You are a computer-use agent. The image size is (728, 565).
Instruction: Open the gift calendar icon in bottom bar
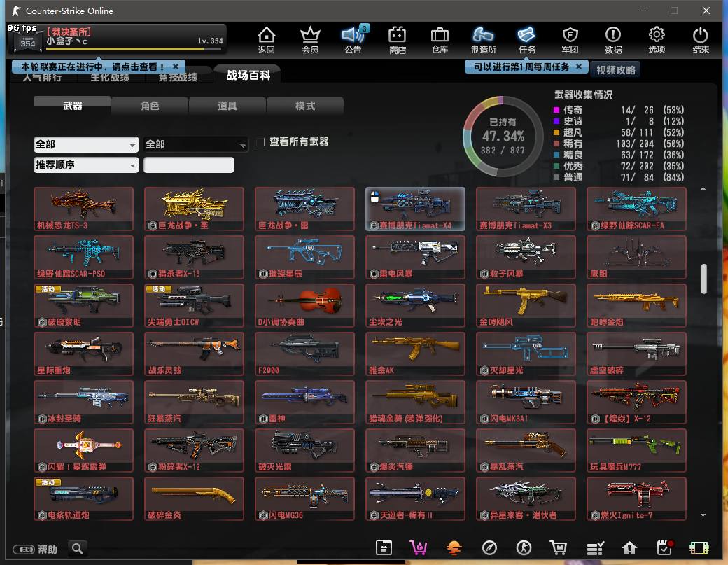click(x=384, y=548)
